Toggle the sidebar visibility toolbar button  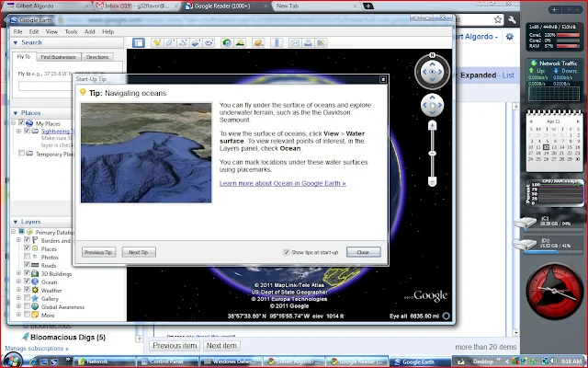pos(139,43)
